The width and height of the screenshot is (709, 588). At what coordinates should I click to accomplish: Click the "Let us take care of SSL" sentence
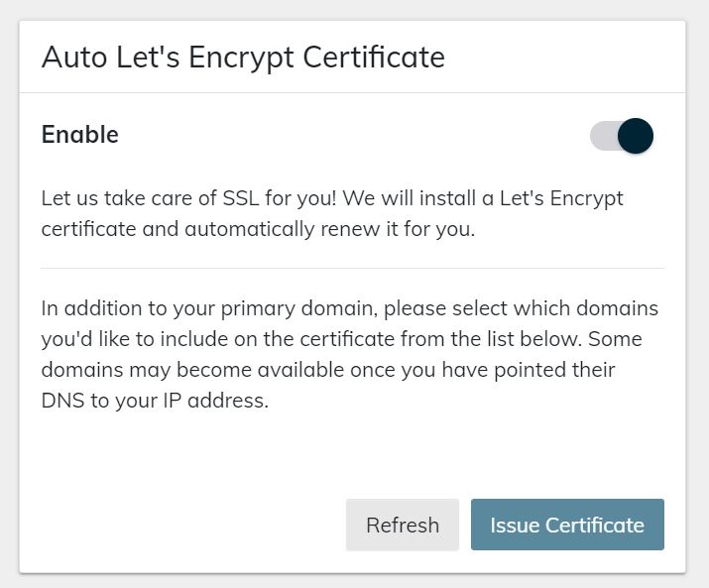pos(149,197)
